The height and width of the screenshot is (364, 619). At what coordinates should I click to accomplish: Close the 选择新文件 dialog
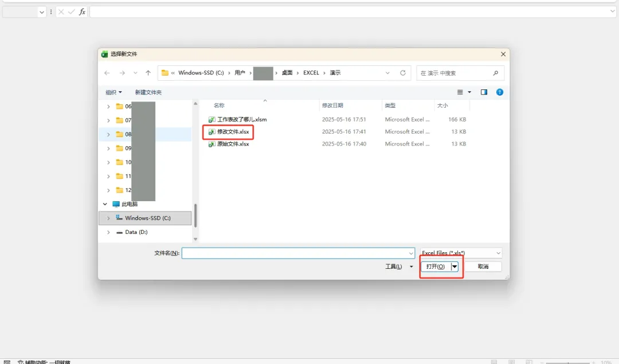(x=503, y=54)
